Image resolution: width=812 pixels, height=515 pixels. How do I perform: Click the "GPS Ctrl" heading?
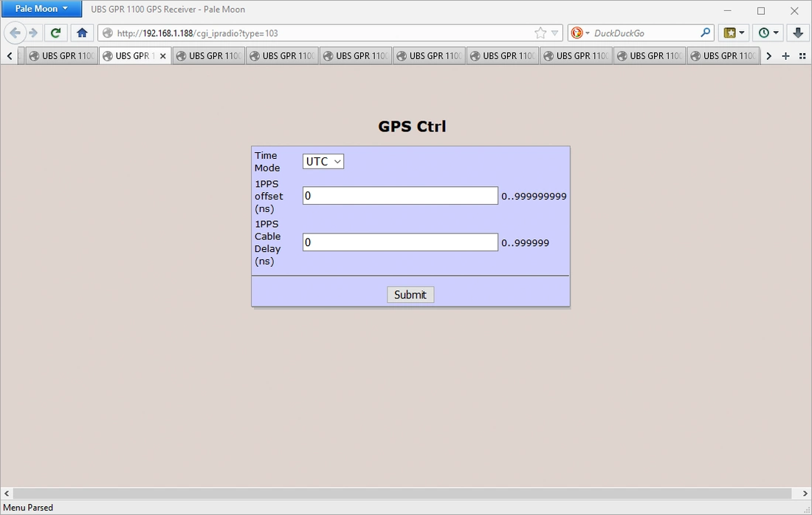[412, 126]
